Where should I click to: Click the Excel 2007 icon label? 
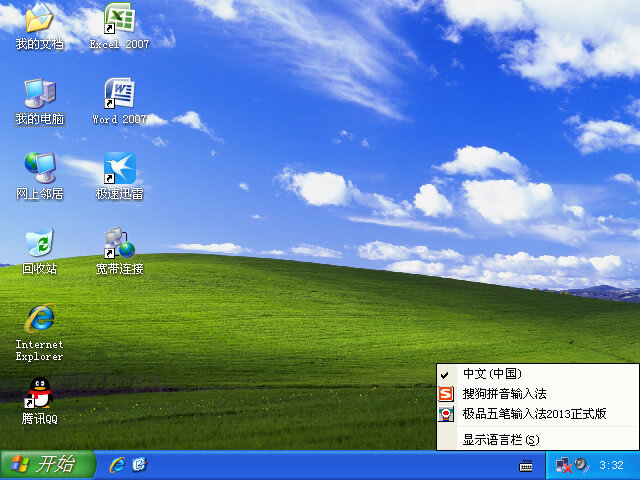click(120, 44)
